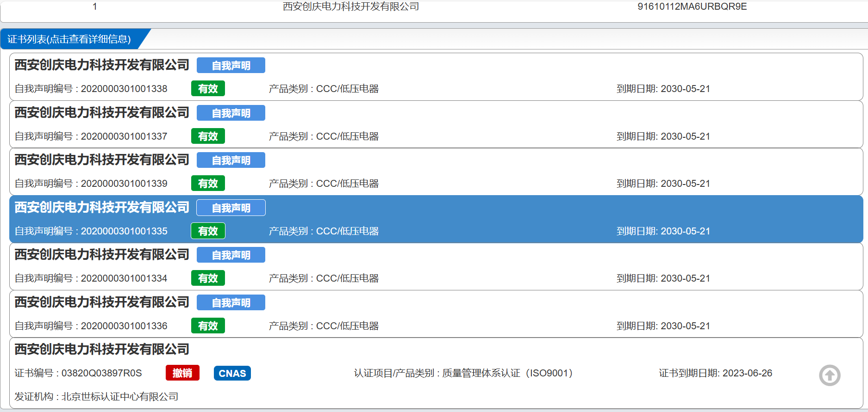Select declaration number 2020000301001338 text
The height and width of the screenshot is (412, 868).
[x=124, y=89]
